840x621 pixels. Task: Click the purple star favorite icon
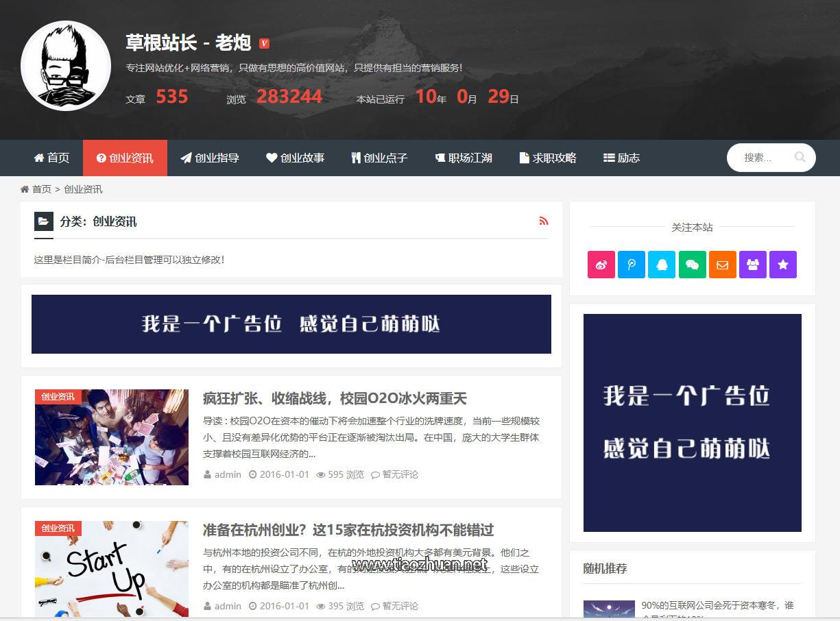783,265
